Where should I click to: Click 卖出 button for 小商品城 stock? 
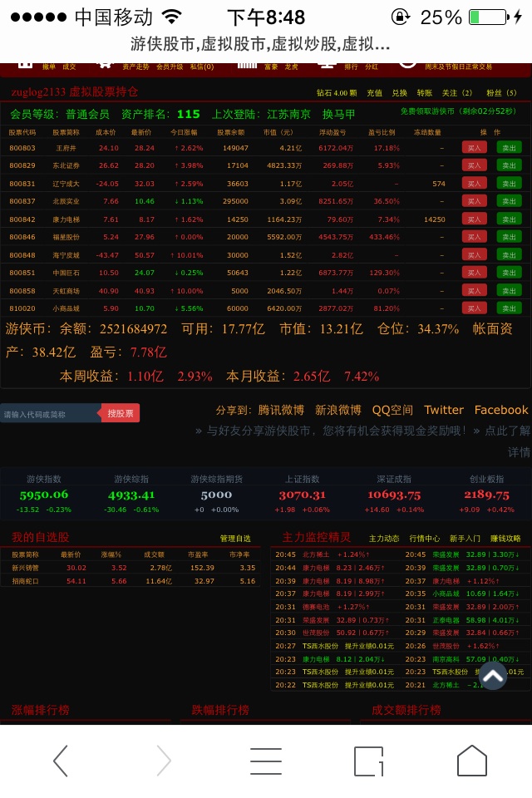tap(509, 308)
